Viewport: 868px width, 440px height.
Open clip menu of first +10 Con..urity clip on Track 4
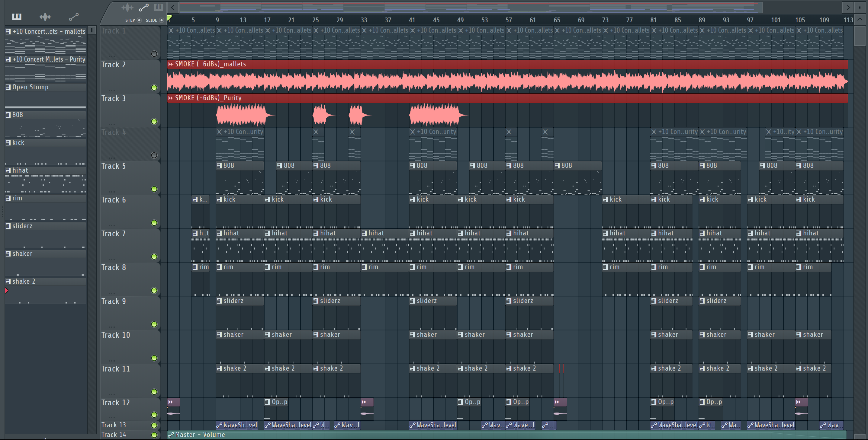(x=219, y=132)
